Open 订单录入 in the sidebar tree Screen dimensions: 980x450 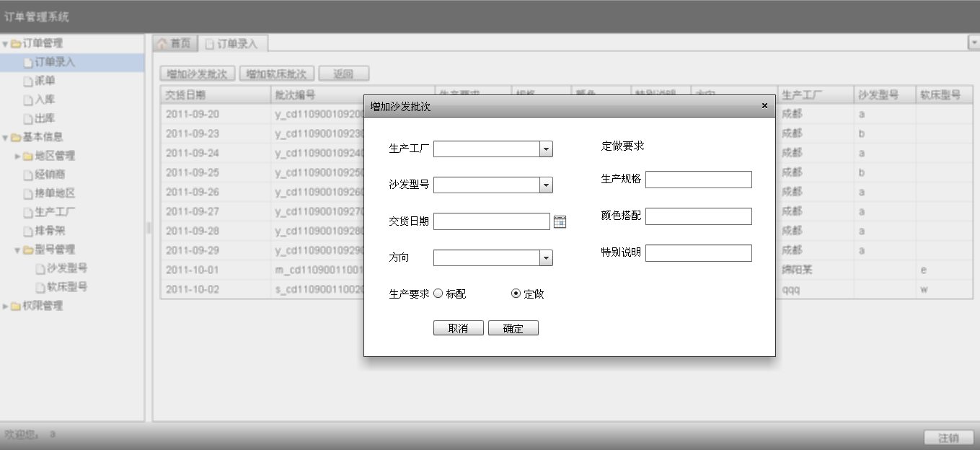coord(72,63)
